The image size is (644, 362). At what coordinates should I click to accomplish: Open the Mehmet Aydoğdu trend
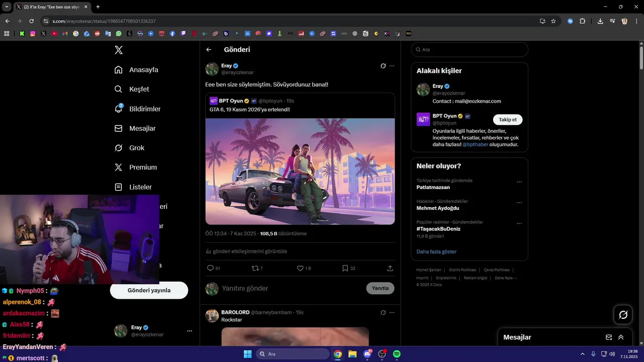click(438, 208)
